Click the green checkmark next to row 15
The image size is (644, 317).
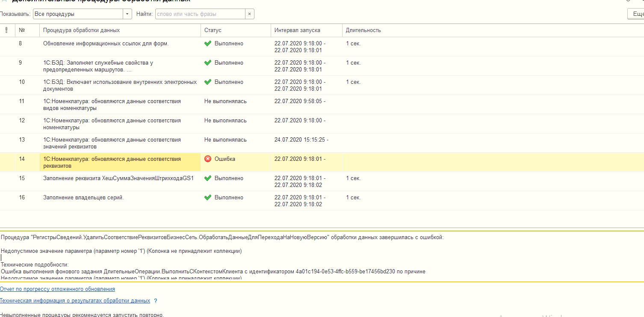(208, 178)
